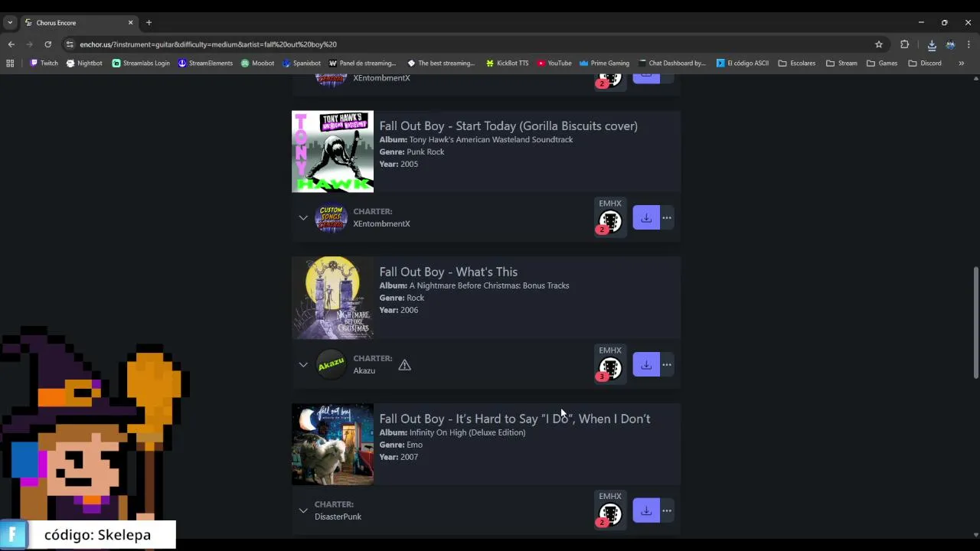Click scrollbar down arrow

pos(975,535)
